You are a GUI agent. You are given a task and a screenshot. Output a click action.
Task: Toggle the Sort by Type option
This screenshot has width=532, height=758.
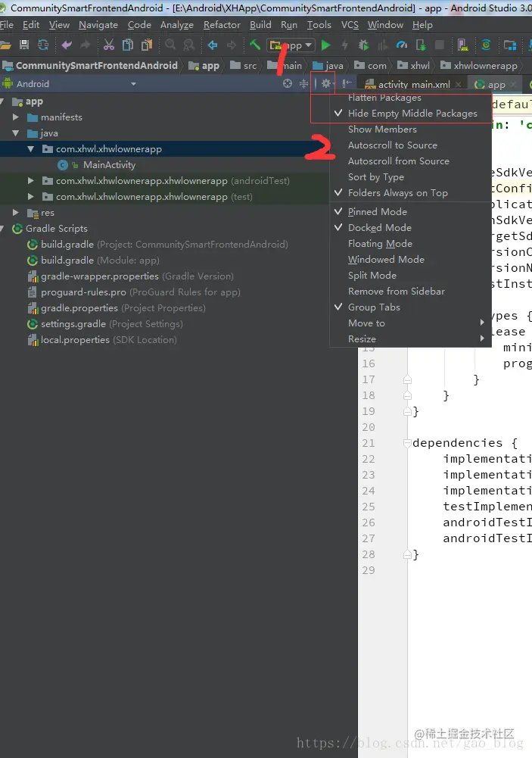click(x=411, y=177)
